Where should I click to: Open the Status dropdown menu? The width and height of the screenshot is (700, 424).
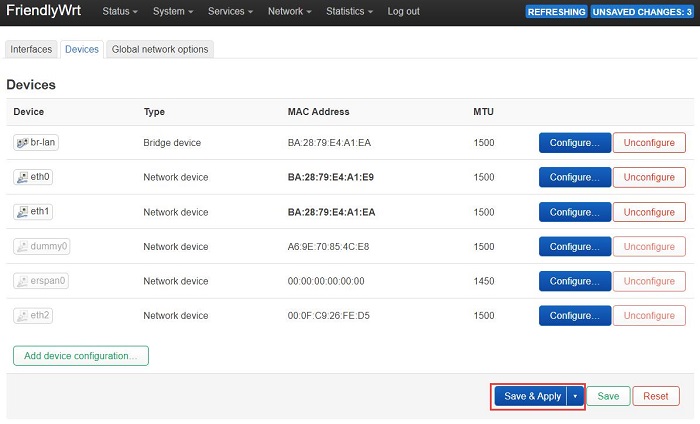click(122, 12)
